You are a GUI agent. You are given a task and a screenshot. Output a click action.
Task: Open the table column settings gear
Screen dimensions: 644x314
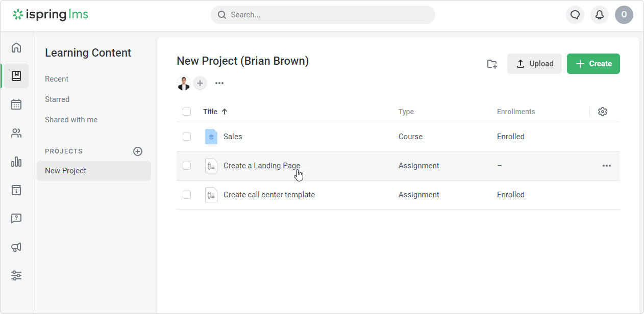point(603,112)
